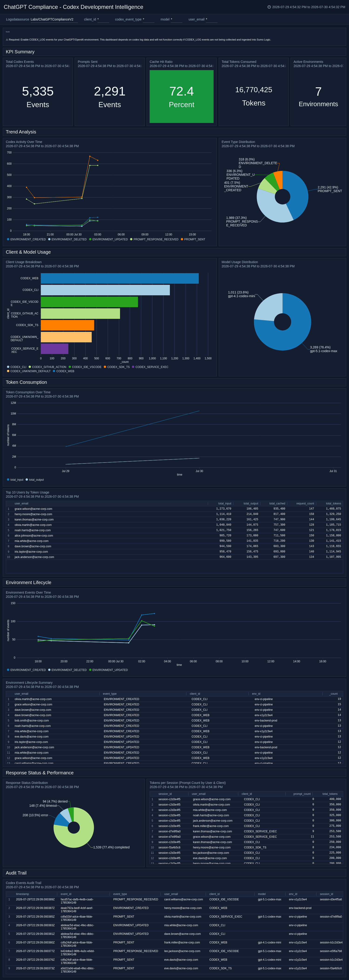Viewport: 349px width, 980px height.
Task: Click ENVIRONMENT_CREATED legend swatch under Environment Events chart
Action: coord(8,670)
